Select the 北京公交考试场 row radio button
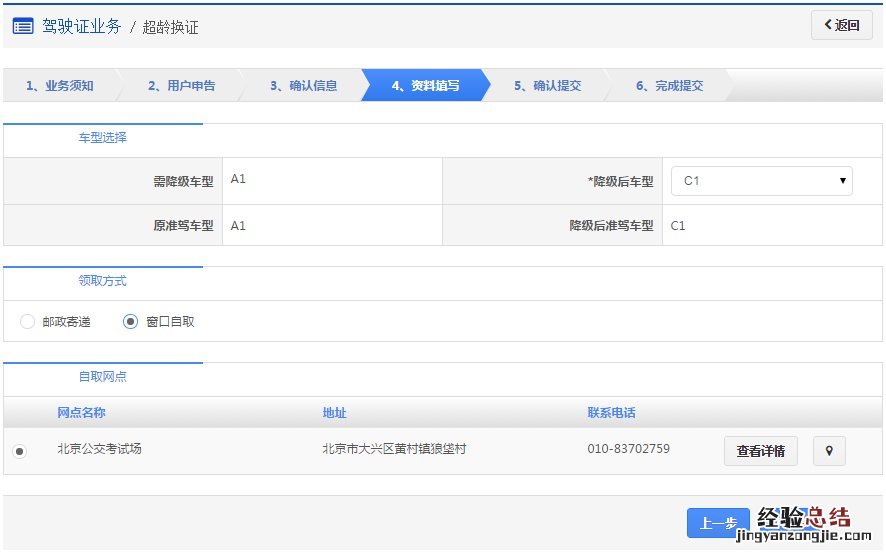This screenshot has width=886, height=554. [x=20, y=452]
